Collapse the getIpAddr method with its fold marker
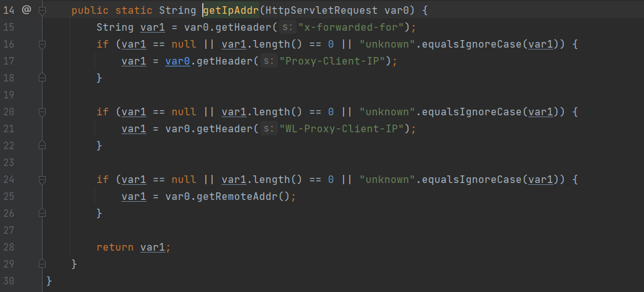This screenshot has width=644, height=292. [42, 11]
